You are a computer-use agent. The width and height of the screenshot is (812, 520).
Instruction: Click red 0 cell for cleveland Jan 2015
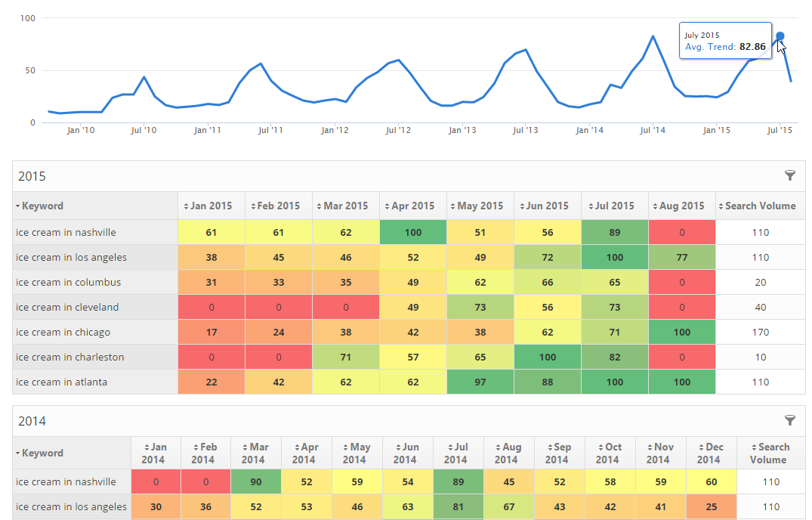(211, 307)
